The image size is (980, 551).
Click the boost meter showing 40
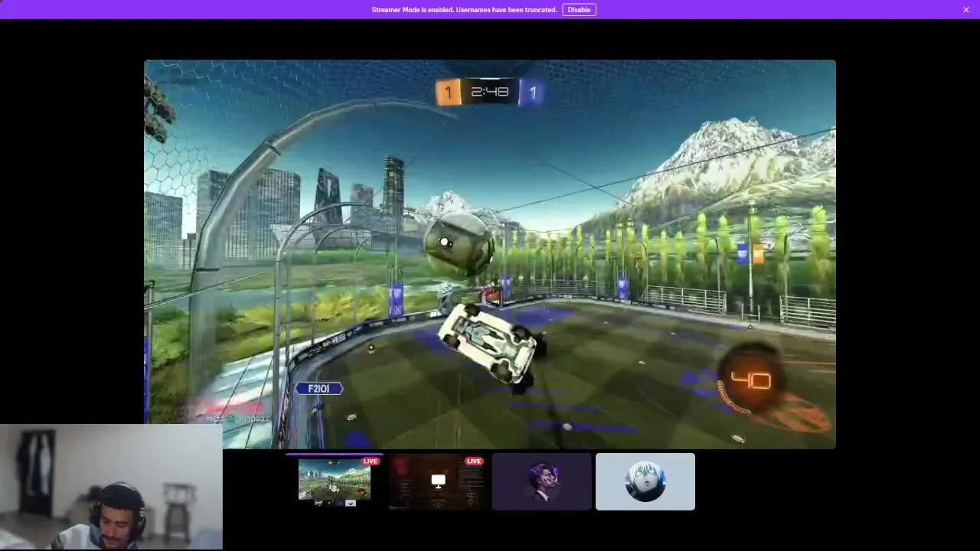pyautogui.click(x=751, y=380)
